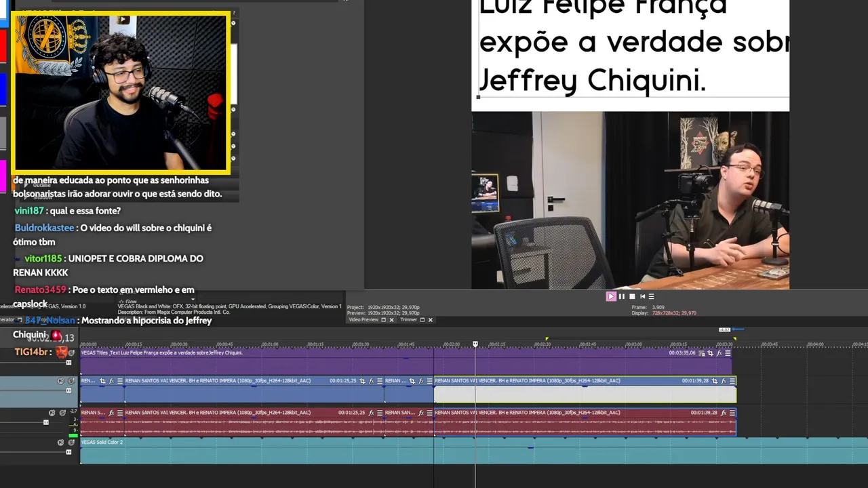Open event FX on the third video clip

click(420, 381)
